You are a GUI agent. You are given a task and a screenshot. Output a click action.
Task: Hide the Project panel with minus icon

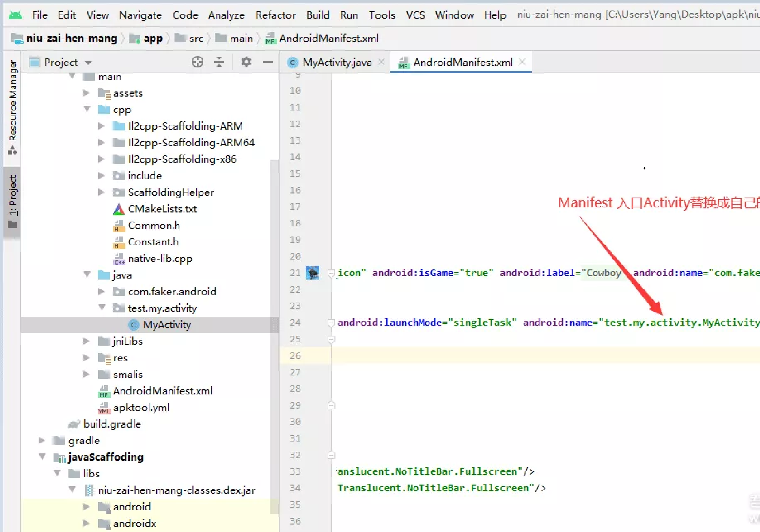268,62
